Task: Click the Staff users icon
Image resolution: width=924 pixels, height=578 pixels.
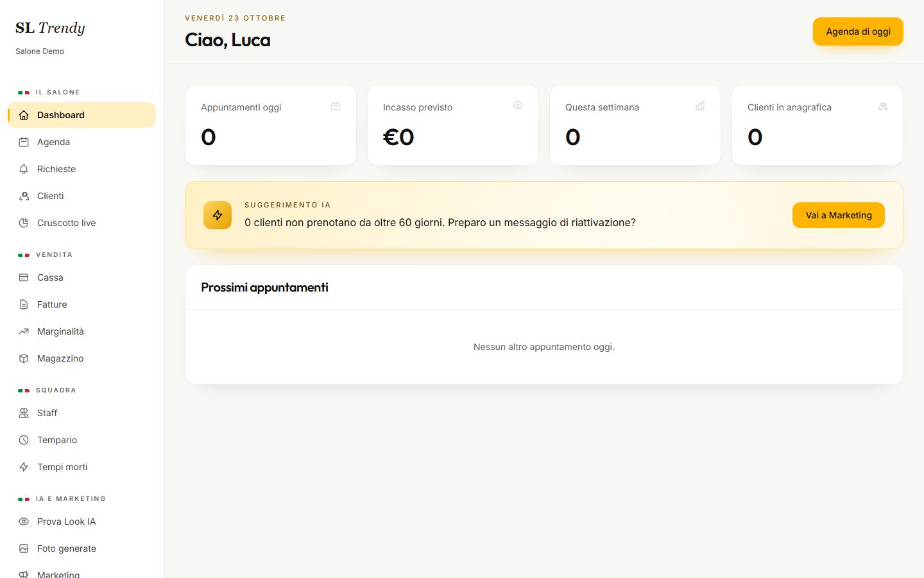Action: [x=24, y=413]
